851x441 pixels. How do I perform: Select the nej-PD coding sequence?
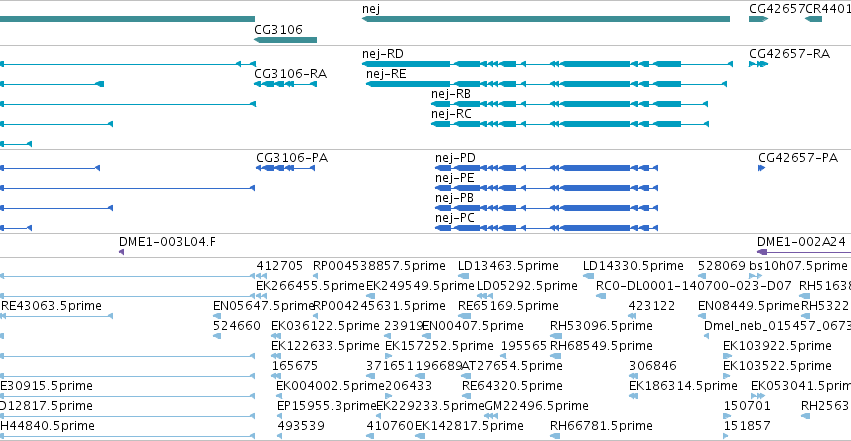(547, 168)
